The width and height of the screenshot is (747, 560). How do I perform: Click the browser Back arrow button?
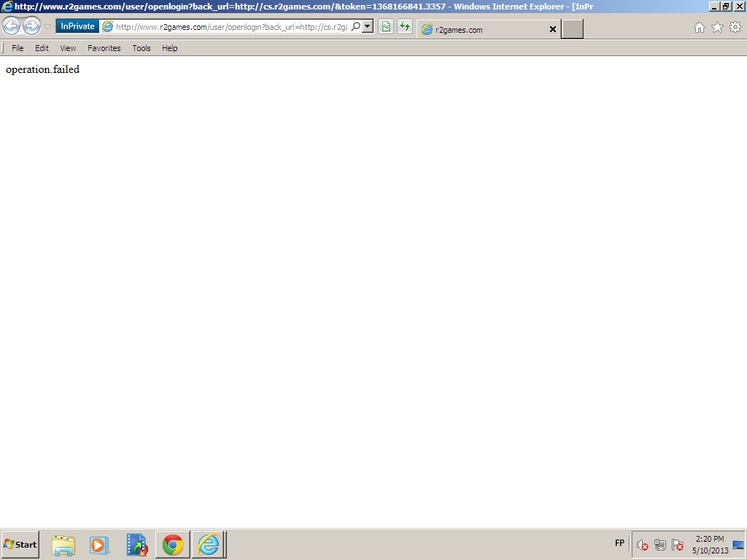11,27
